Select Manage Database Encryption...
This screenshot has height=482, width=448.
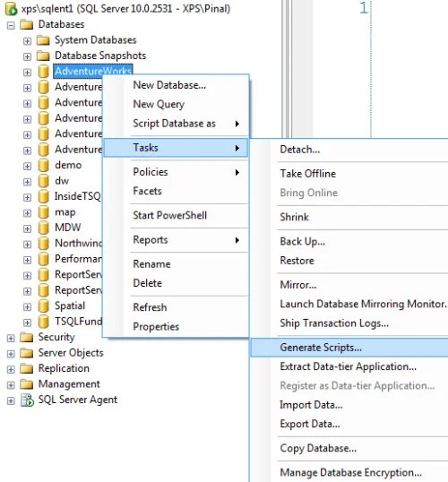349,473
